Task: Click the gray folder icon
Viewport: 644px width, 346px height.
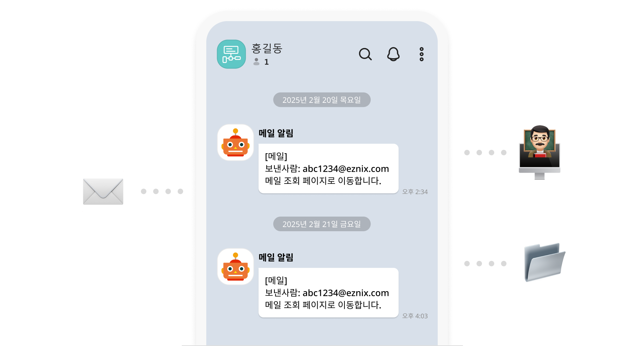Action: coord(545,262)
